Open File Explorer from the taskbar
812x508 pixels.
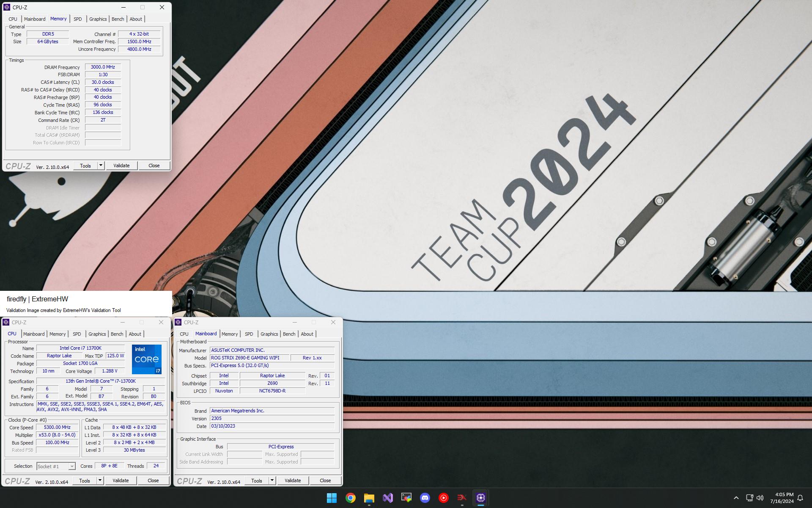[x=369, y=498]
